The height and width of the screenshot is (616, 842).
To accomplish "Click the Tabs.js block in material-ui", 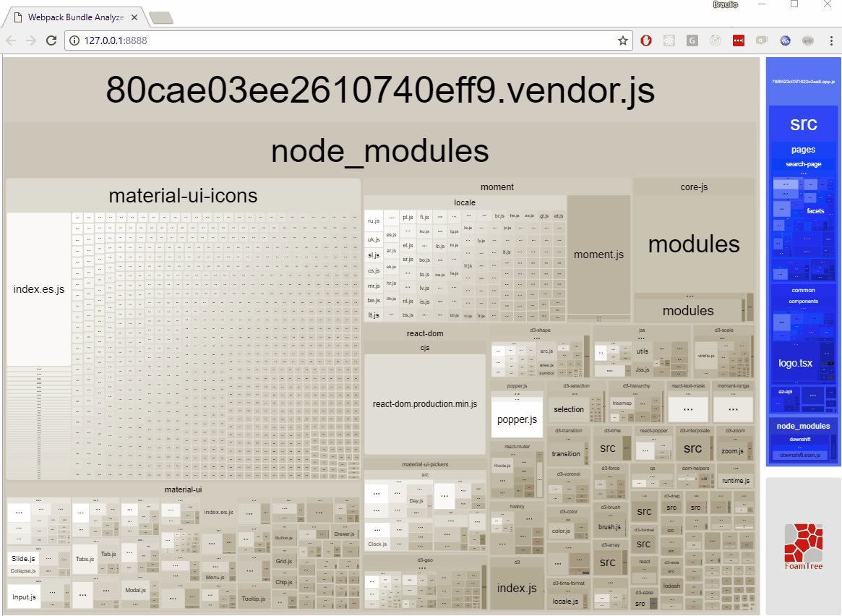I will pyautogui.click(x=85, y=559).
